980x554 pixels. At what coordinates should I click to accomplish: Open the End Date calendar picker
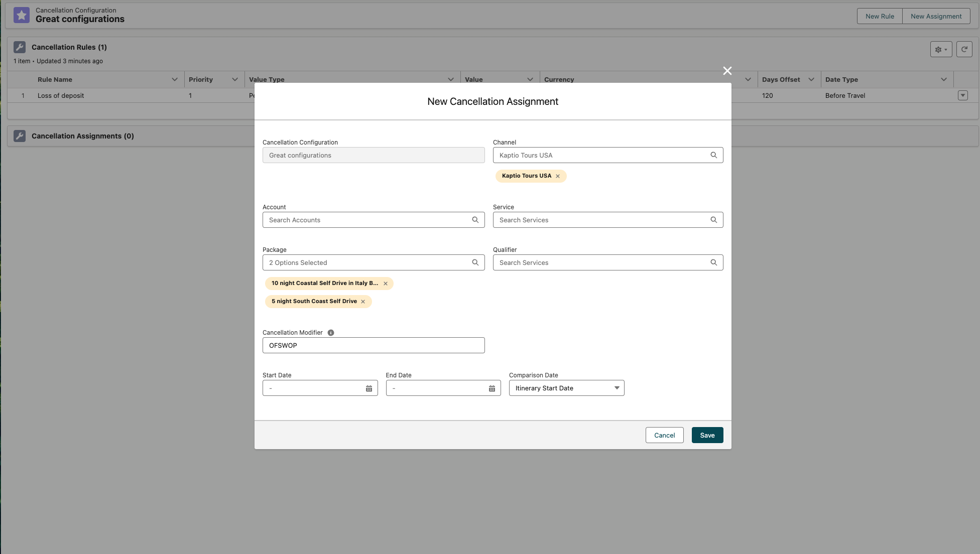pos(492,388)
